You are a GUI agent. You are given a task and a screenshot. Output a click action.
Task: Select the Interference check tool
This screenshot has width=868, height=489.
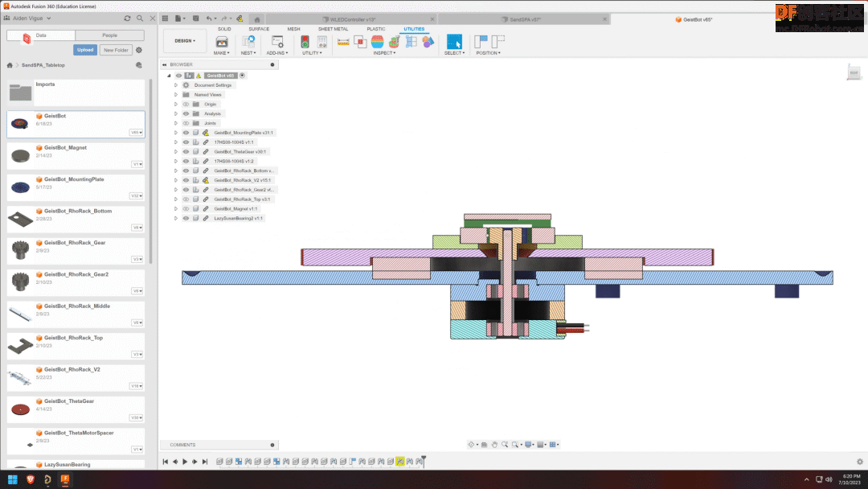tap(360, 42)
